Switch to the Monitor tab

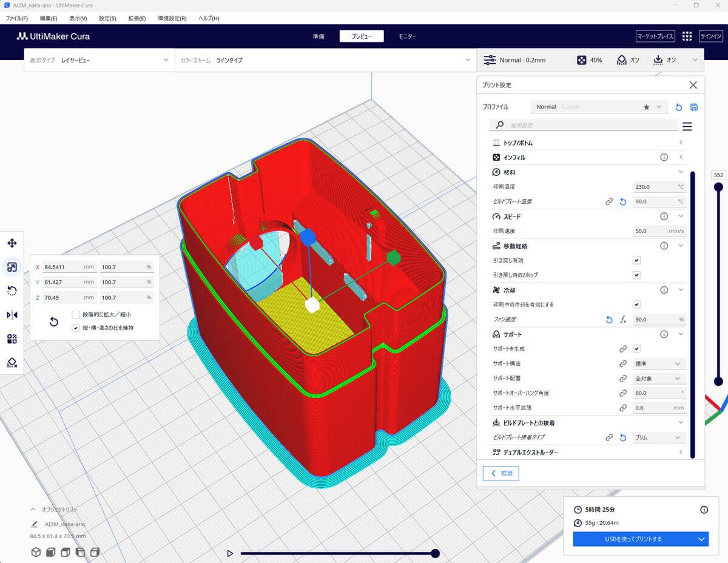pyautogui.click(x=407, y=36)
